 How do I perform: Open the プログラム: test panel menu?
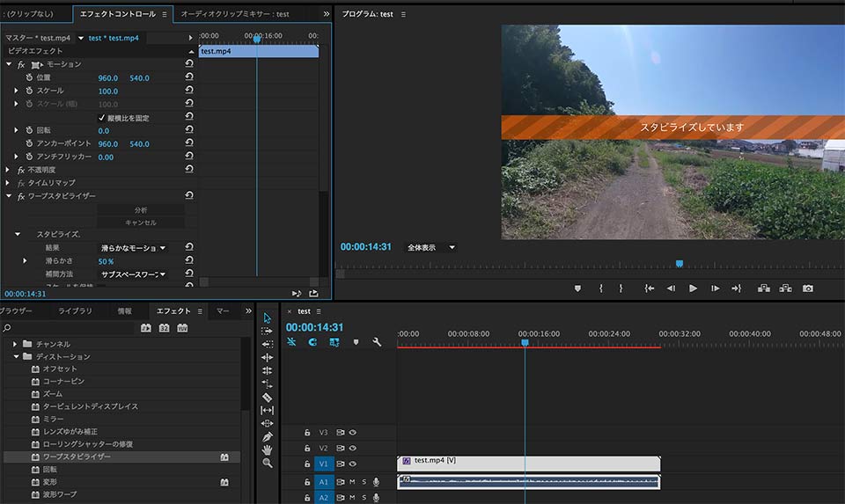(x=403, y=15)
